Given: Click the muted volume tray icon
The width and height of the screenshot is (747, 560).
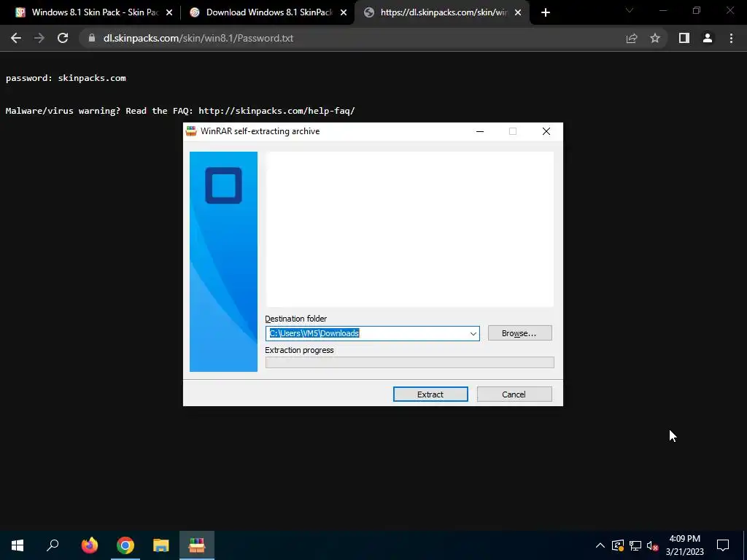Looking at the screenshot, I should [x=653, y=545].
